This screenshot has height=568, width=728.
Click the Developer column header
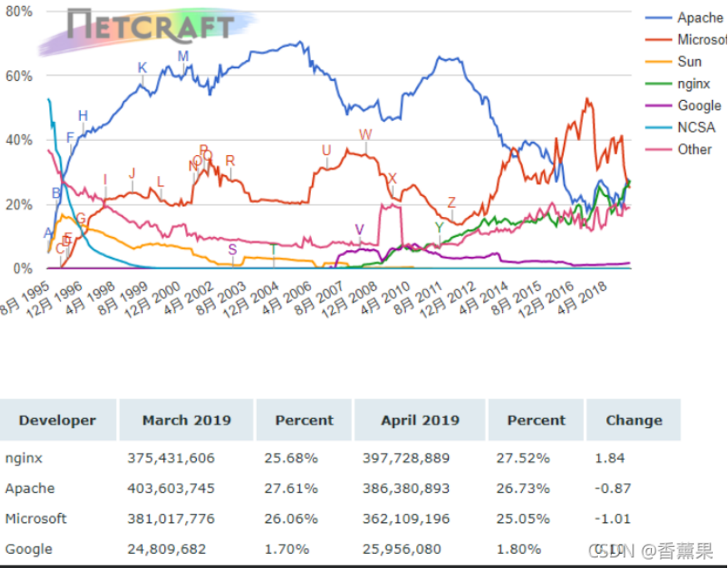click(58, 420)
